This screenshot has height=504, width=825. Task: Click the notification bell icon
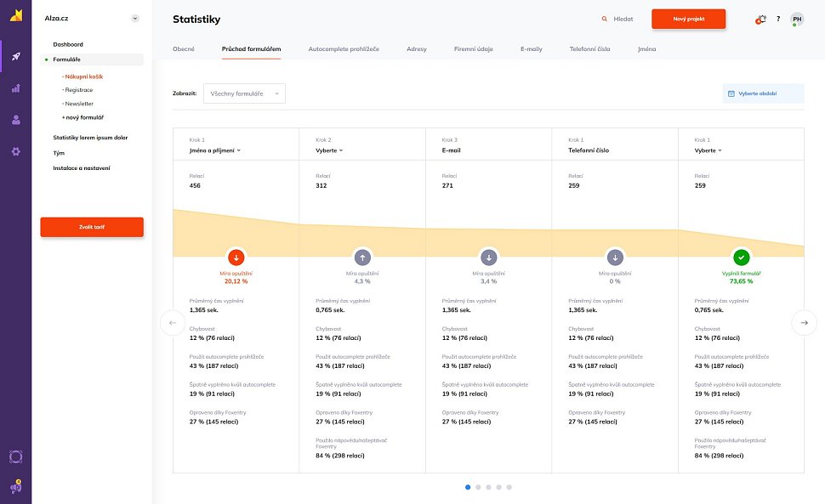[x=761, y=19]
